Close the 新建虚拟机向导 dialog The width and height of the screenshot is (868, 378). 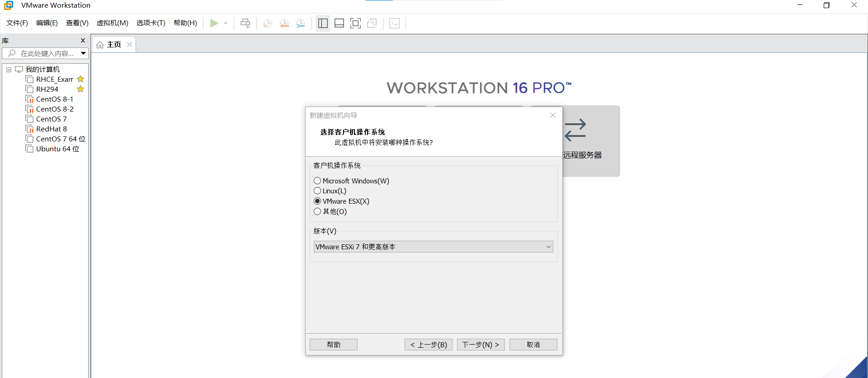[552, 115]
